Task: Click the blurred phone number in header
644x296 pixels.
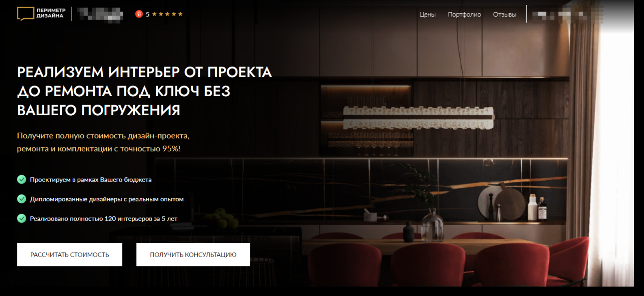Action: 567,15
